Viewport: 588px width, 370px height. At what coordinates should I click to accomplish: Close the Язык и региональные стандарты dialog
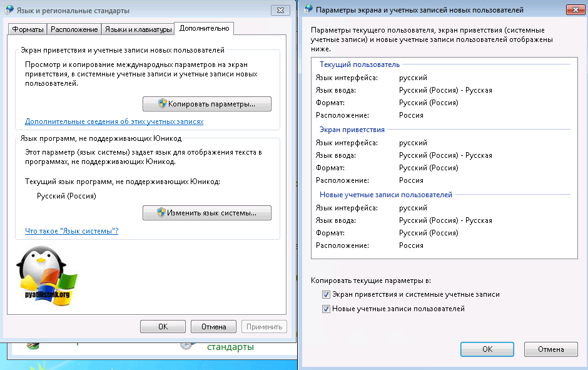[x=280, y=11]
